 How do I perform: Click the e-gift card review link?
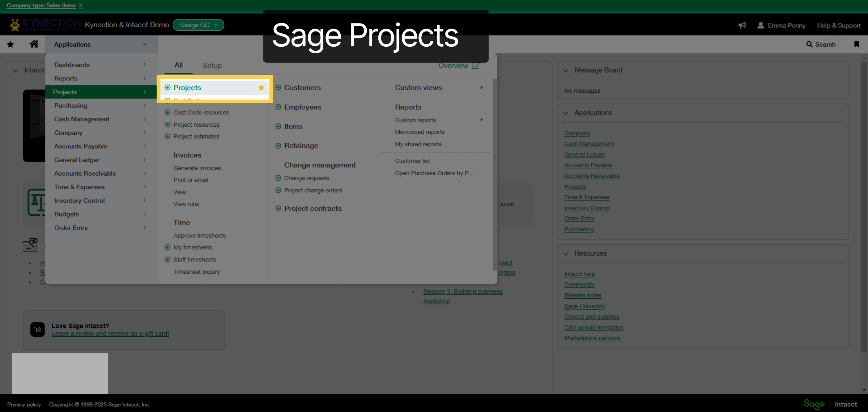[110, 333]
